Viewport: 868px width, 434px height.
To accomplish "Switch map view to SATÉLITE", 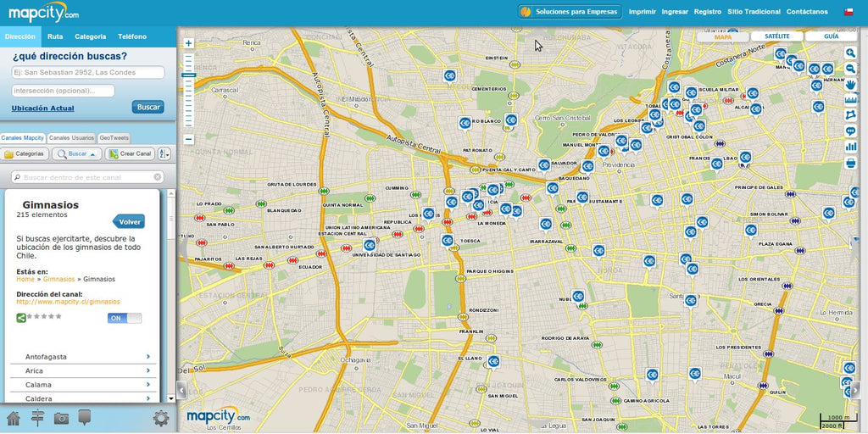I will (x=776, y=36).
